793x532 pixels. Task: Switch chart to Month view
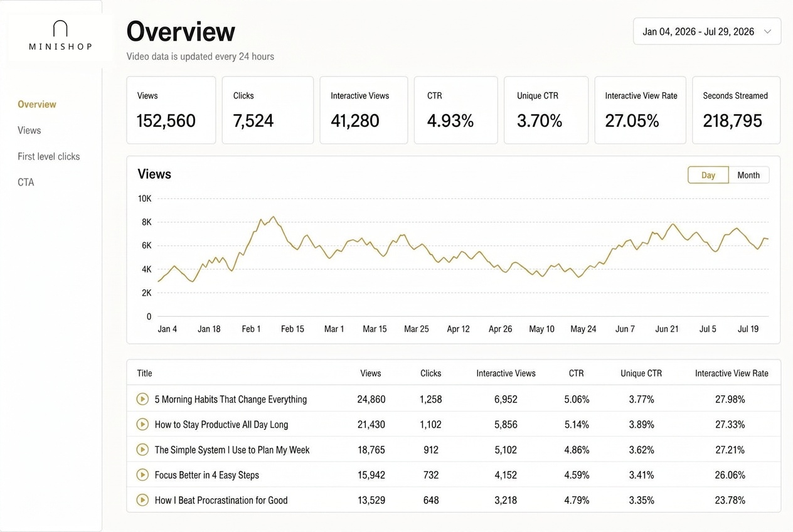748,175
